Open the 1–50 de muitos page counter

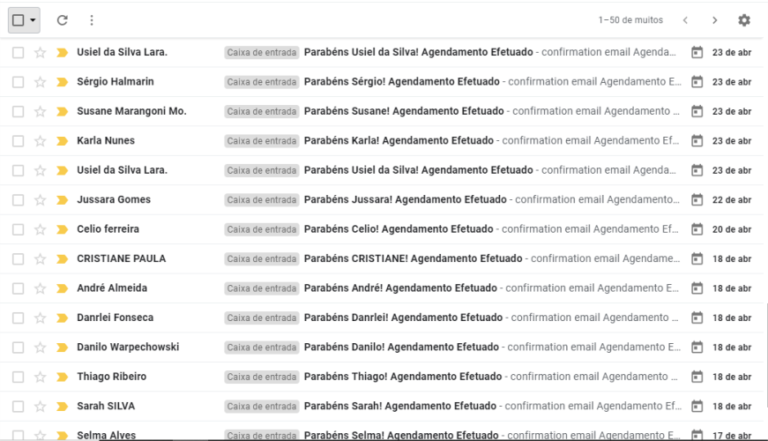(x=630, y=20)
